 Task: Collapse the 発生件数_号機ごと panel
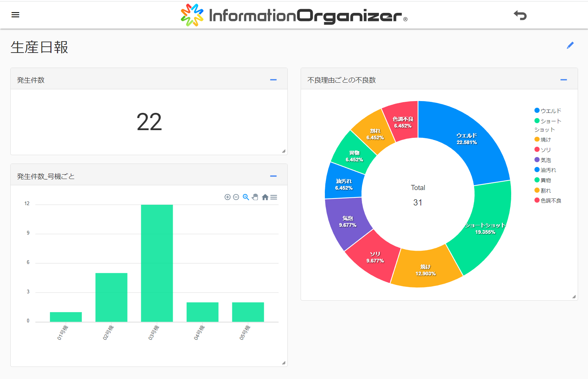[x=273, y=176]
